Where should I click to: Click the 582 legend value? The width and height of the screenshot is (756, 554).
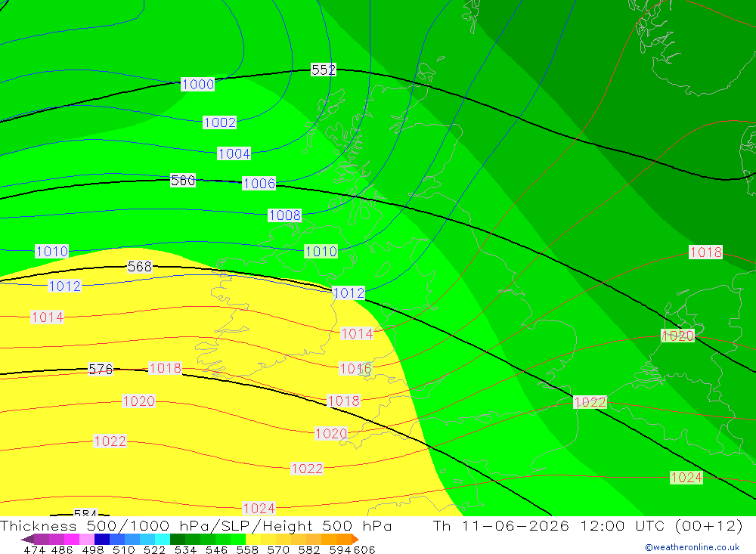(x=309, y=550)
